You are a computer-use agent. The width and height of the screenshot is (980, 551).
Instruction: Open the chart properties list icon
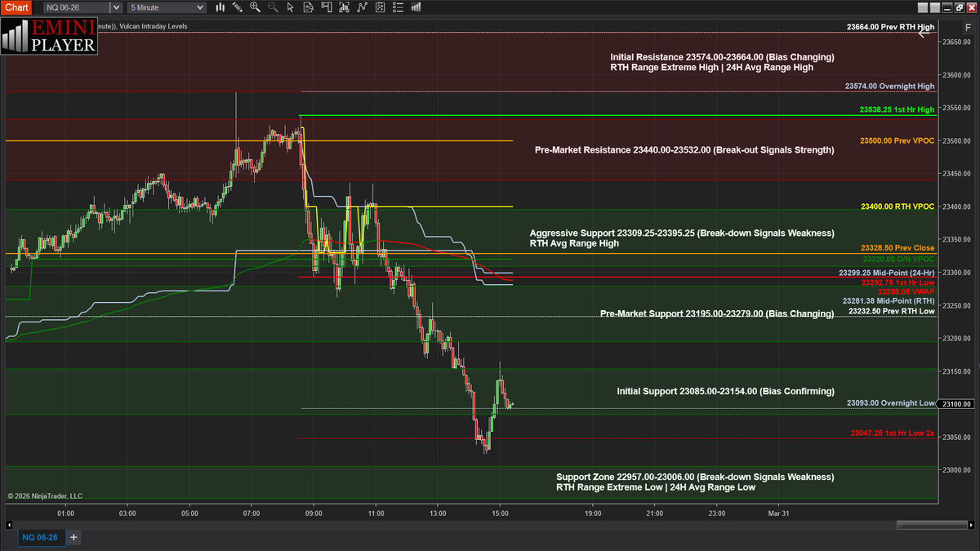click(x=398, y=7)
